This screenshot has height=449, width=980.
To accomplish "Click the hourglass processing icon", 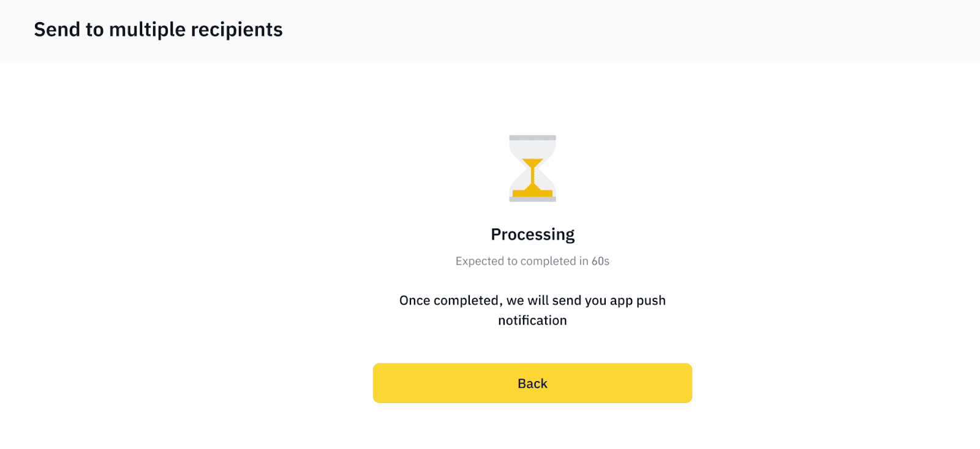I will click(x=532, y=168).
